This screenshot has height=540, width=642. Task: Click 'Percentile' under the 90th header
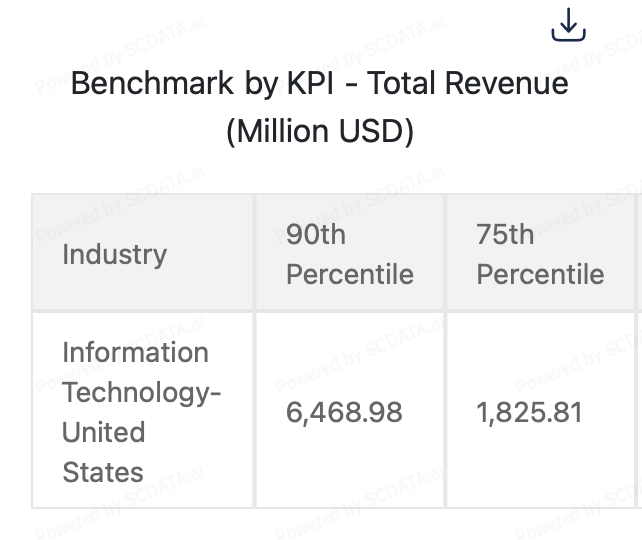click(349, 274)
